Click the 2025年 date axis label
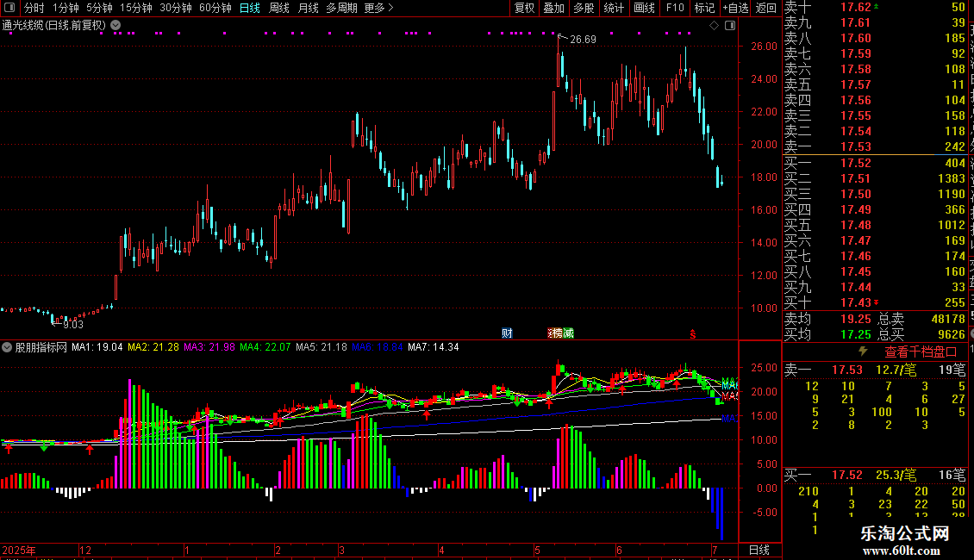Screen dimensions: 974x560 tap(19, 550)
